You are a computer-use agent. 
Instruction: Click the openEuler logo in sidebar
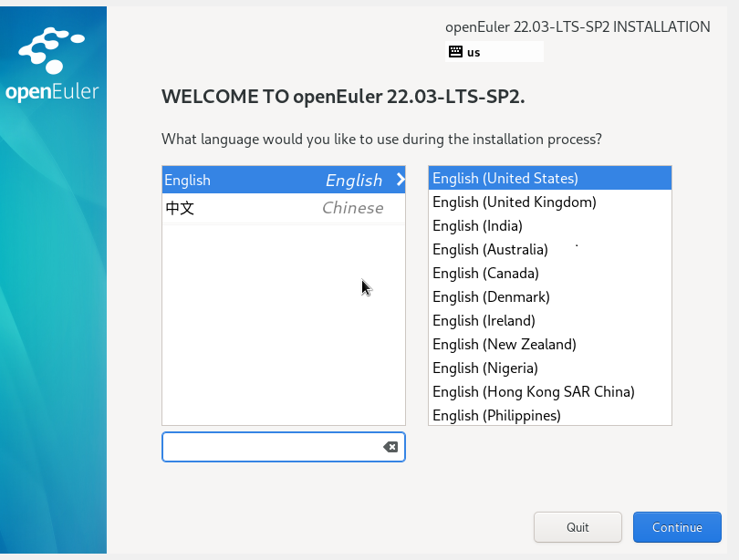pos(52,65)
